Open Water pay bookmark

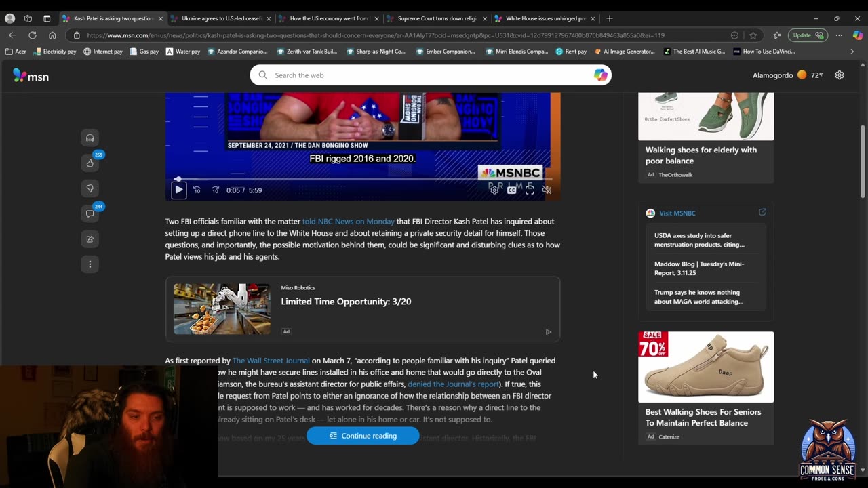(182, 52)
